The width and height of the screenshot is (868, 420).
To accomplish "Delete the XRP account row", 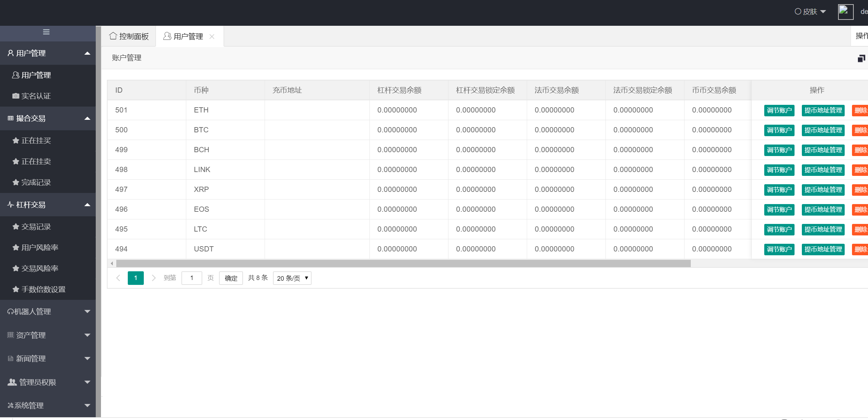I will pos(860,190).
